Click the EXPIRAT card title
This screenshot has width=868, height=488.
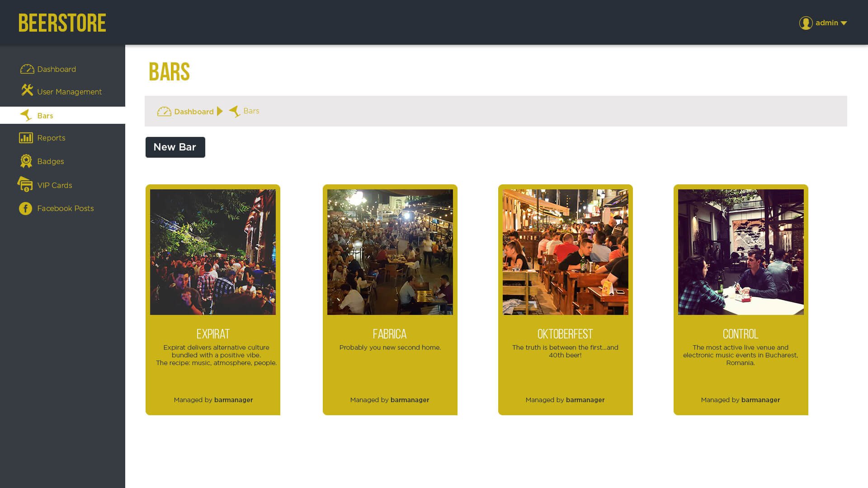coord(213,334)
